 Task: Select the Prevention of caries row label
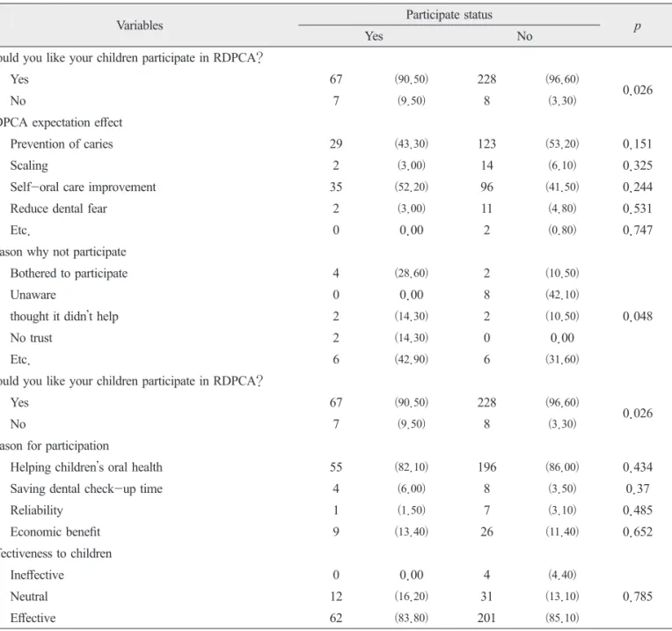pos(62,143)
